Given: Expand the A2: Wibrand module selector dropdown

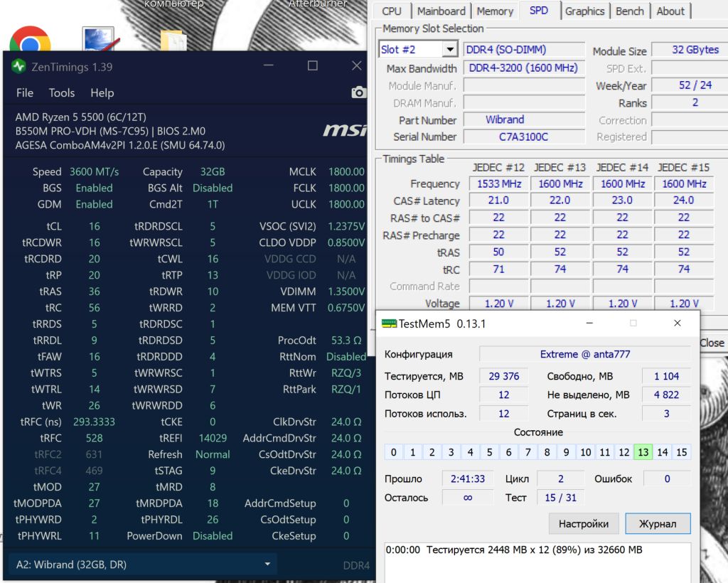Looking at the screenshot, I should 267,564.
